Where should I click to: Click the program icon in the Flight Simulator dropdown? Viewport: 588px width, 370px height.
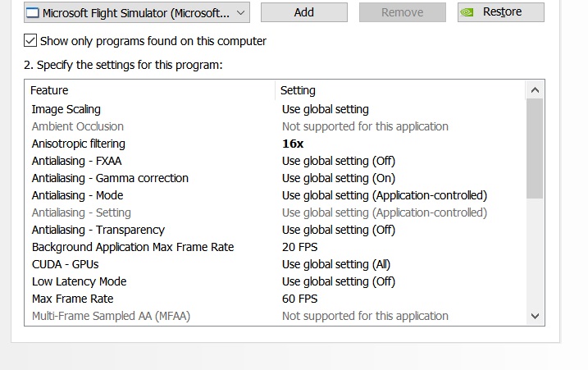(x=32, y=13)
